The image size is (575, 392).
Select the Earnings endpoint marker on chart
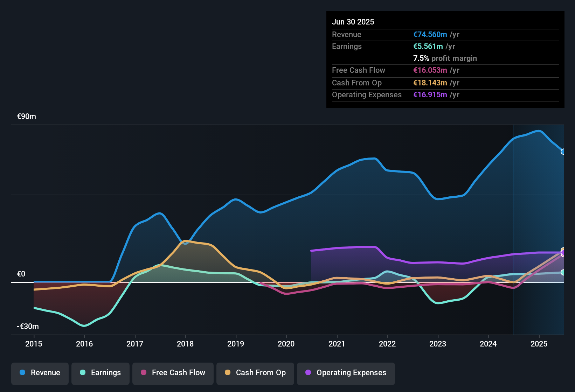point(563,272)
